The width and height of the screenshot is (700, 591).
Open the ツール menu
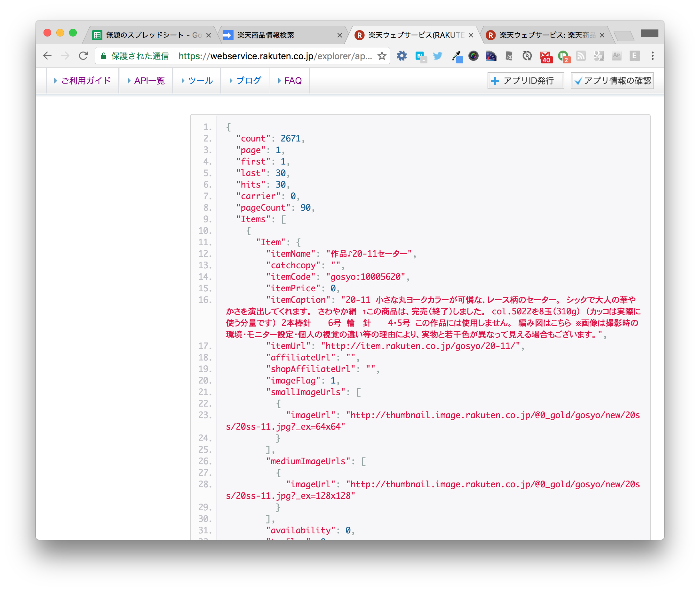[x=197, y=81]
